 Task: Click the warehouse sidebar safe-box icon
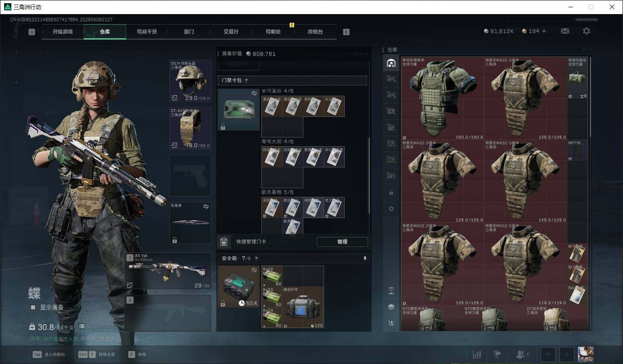pyautogui.click(x=391, y=291)
